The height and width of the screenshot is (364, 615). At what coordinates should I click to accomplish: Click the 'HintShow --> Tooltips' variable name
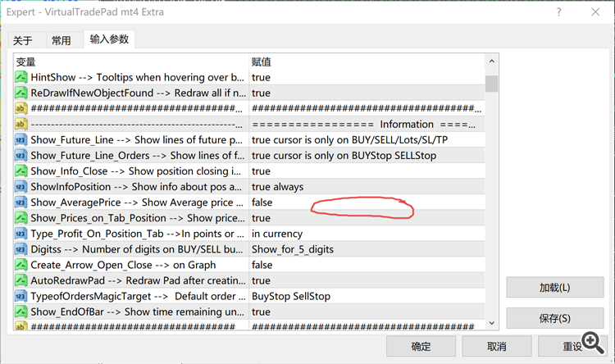point(137,77)
